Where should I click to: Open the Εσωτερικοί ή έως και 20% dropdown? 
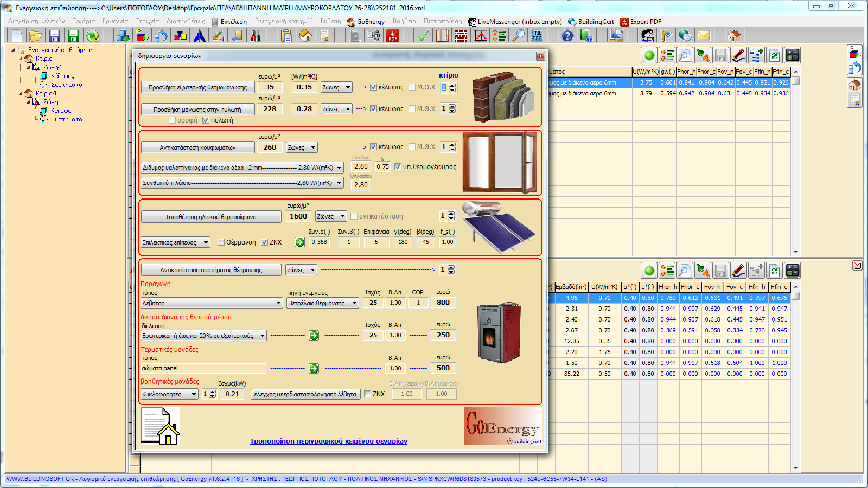pos(203,336)
